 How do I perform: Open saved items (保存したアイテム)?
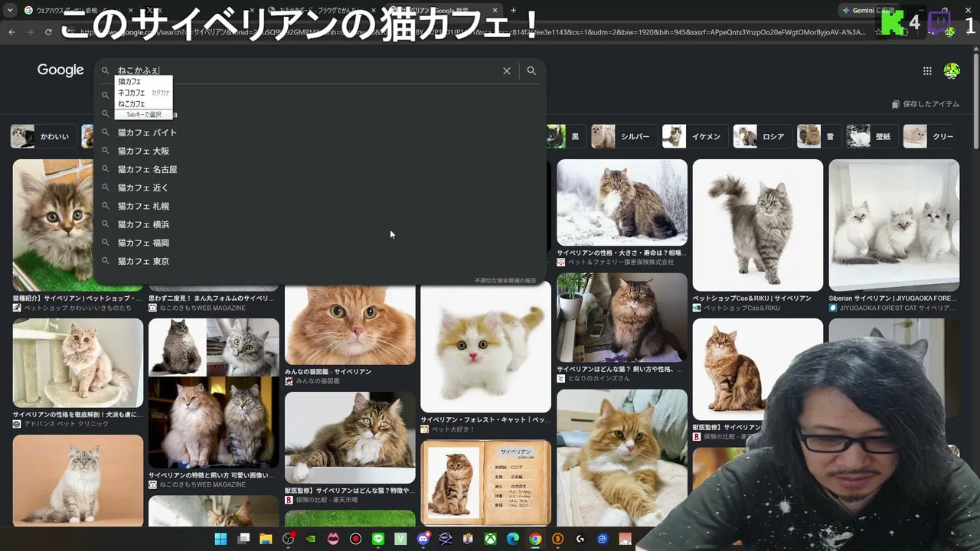[x=926, y=104]
